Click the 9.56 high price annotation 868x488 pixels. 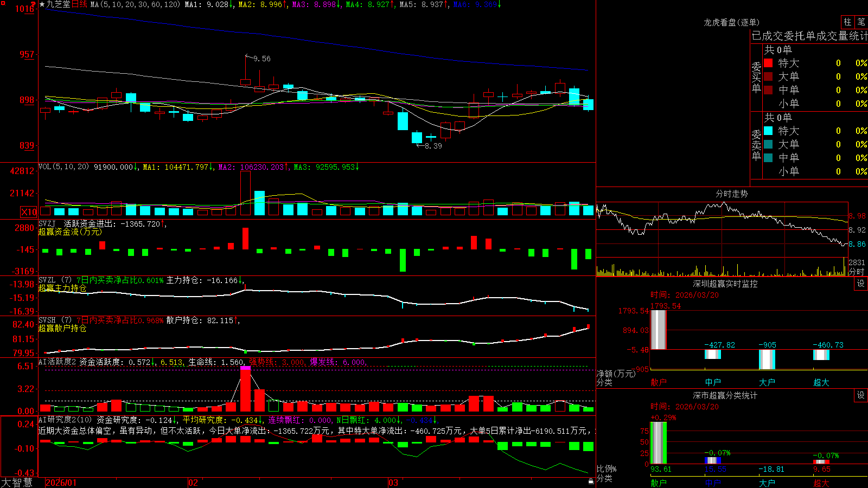pos(261,59)
